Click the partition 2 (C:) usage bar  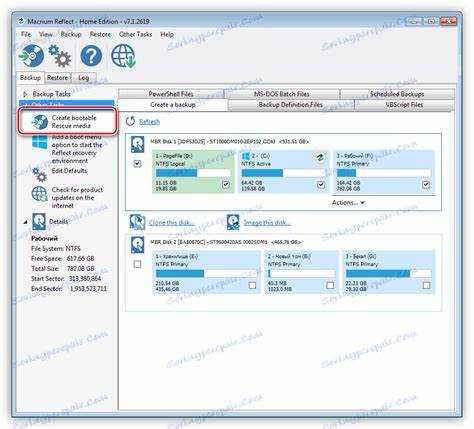(x=283, y=173)
